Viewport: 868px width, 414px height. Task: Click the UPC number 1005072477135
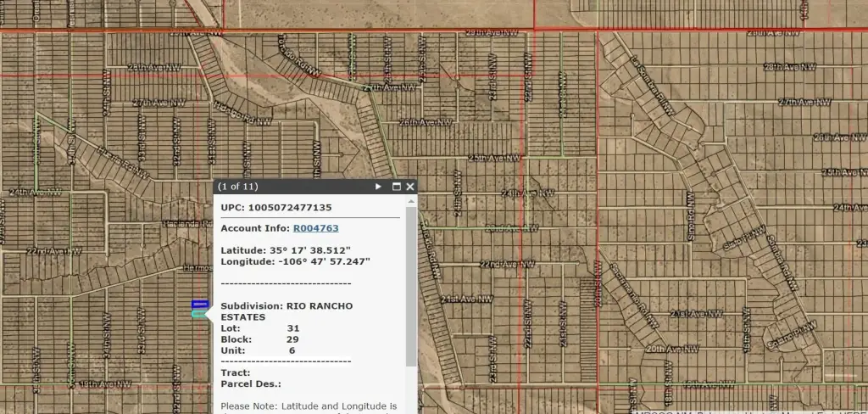[289, 207]
